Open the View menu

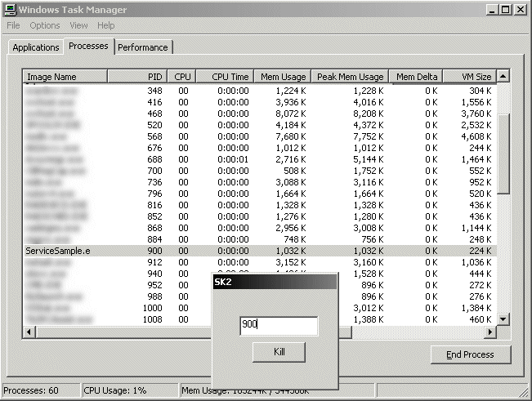pyautogui.click(x=78, y=26)
